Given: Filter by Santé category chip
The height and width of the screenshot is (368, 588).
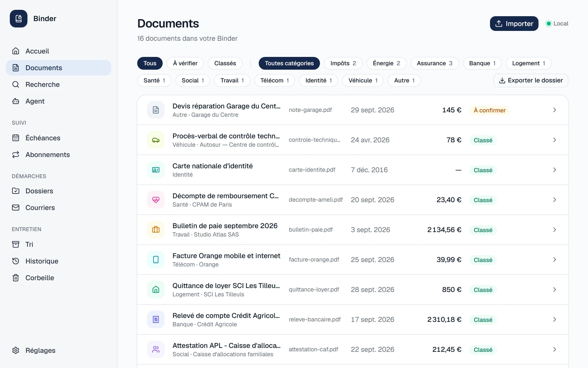Looking at the screenshot, I should click(x=154, y=80).
